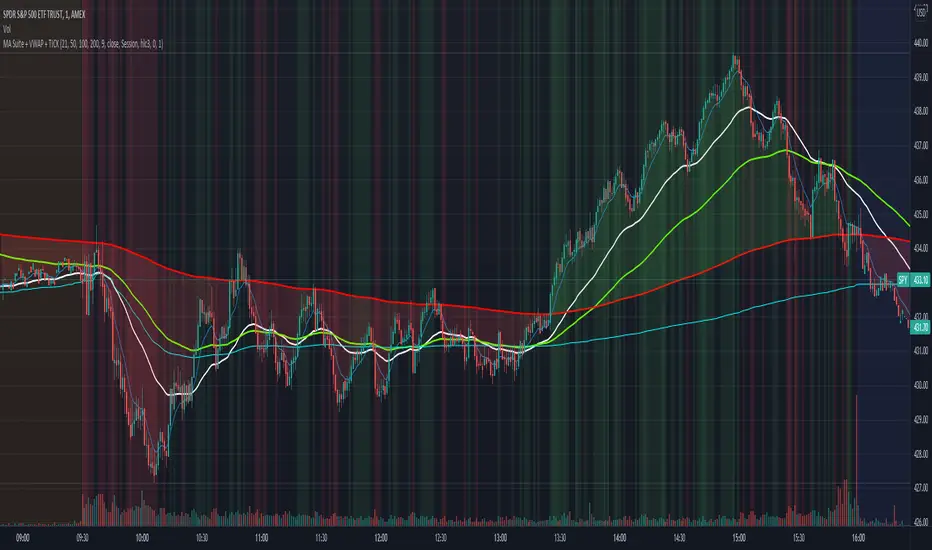The image size is (932, 550).
Task: Click the 431.00 price axis label
Action: click(x=921, y=351)
